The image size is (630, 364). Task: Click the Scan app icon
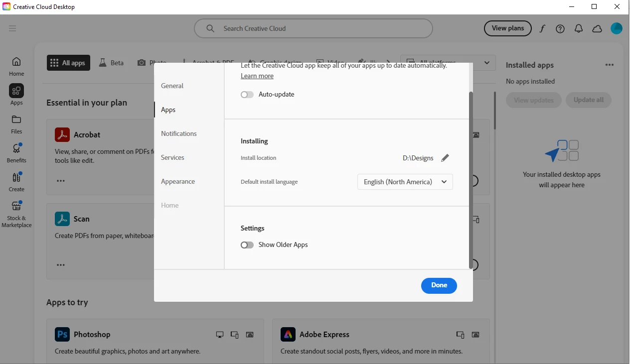(62, 219)
